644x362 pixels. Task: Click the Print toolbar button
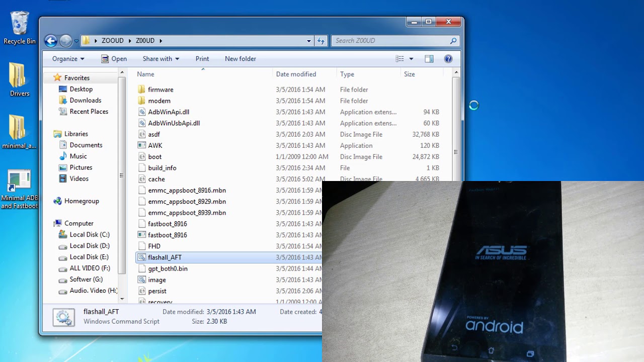pos(202,59)
